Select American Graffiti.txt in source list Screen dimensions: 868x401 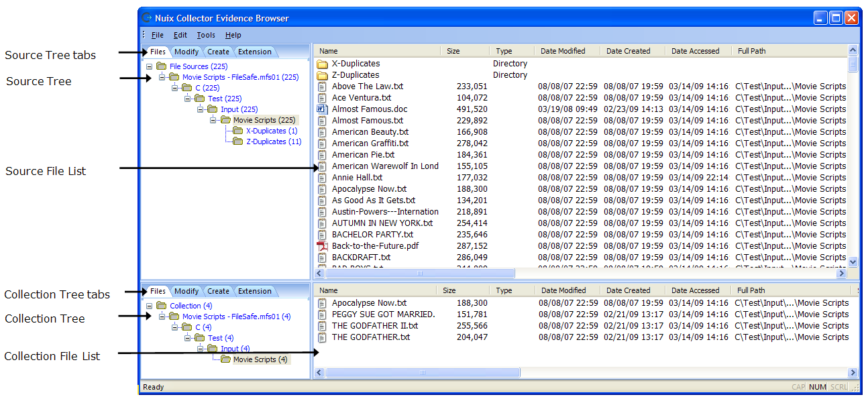(370, 144)
